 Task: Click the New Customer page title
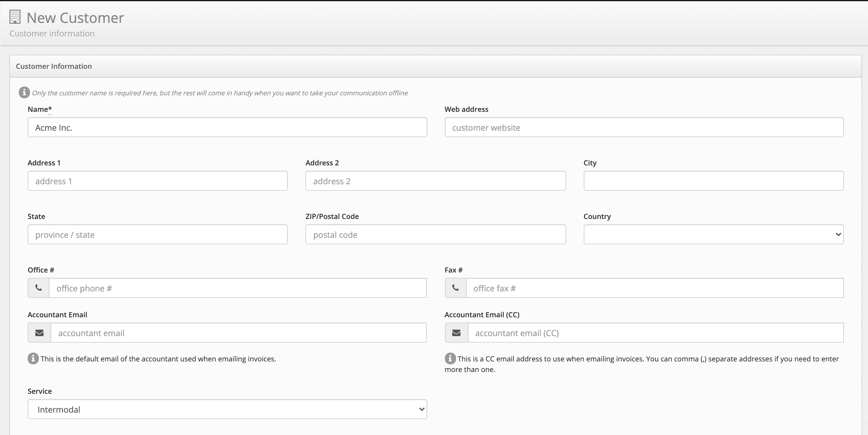[75, 18]
